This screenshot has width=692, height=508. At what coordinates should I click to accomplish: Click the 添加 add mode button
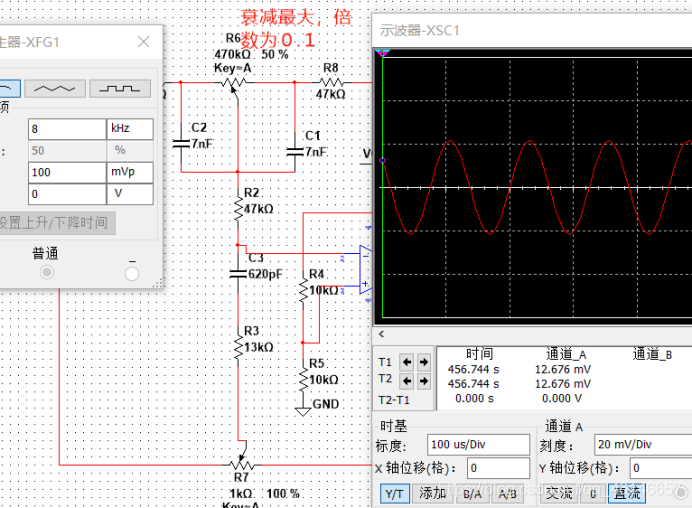pyautogui.click(x=432, y=493)
